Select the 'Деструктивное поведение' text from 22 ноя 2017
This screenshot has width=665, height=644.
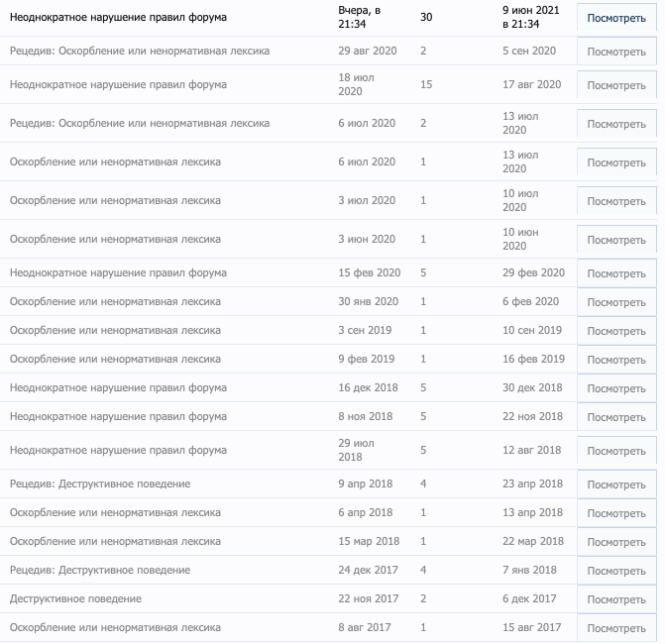tap(75, 599)
